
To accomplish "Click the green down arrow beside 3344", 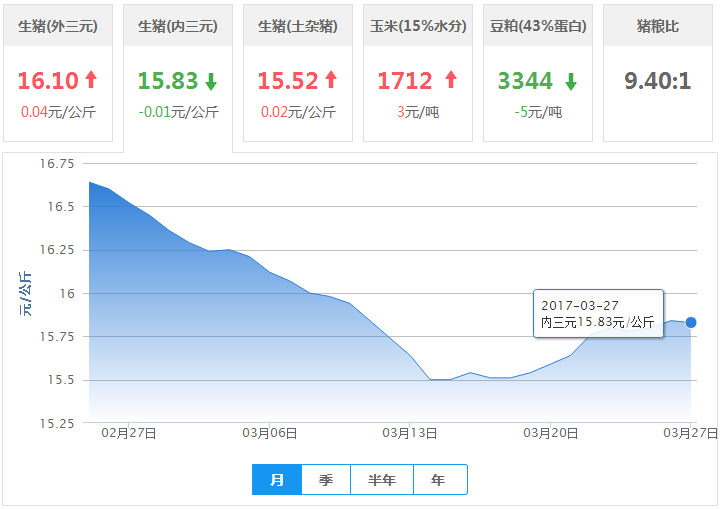I will [x=570, y=81].
